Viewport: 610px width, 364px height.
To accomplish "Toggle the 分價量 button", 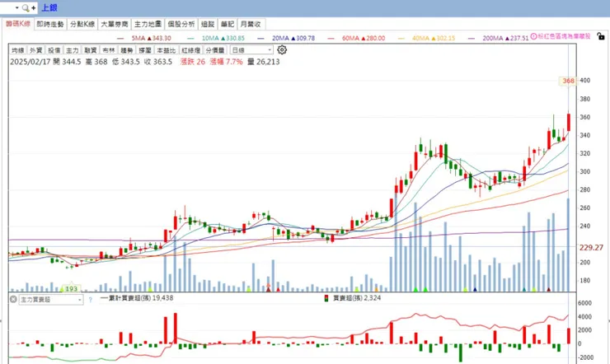I will pos(215,50).
